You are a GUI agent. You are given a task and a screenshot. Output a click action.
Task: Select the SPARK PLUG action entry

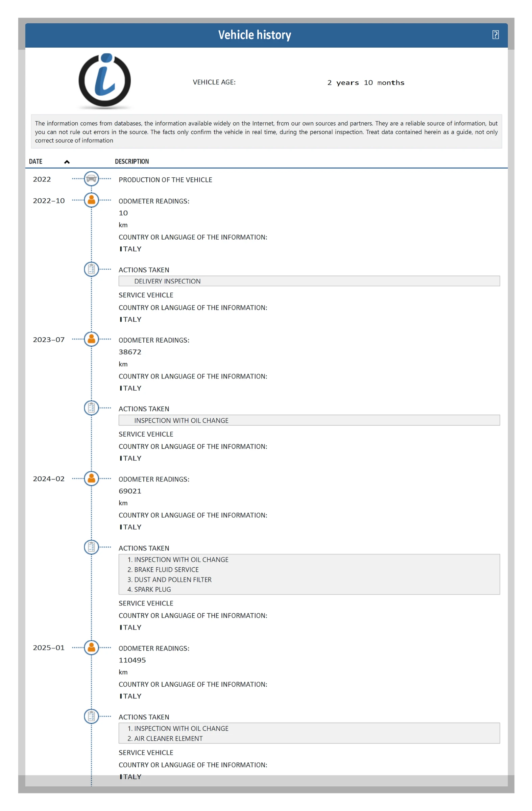[x=152, y=590]
